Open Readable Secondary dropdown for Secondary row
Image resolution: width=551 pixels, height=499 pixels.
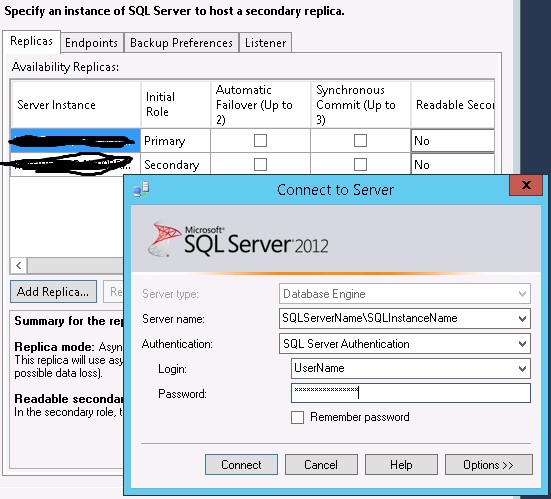(x=453, y=164)
